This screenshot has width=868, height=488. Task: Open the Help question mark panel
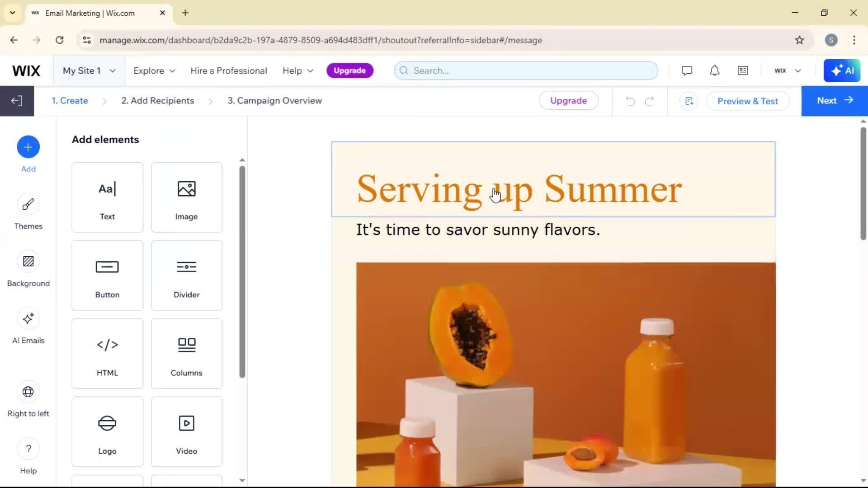pos(28,449)
